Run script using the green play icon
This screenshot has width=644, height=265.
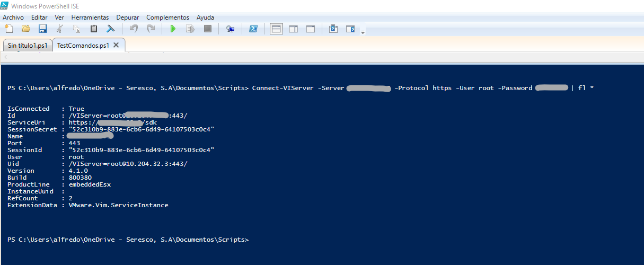[x=173, y=29]
